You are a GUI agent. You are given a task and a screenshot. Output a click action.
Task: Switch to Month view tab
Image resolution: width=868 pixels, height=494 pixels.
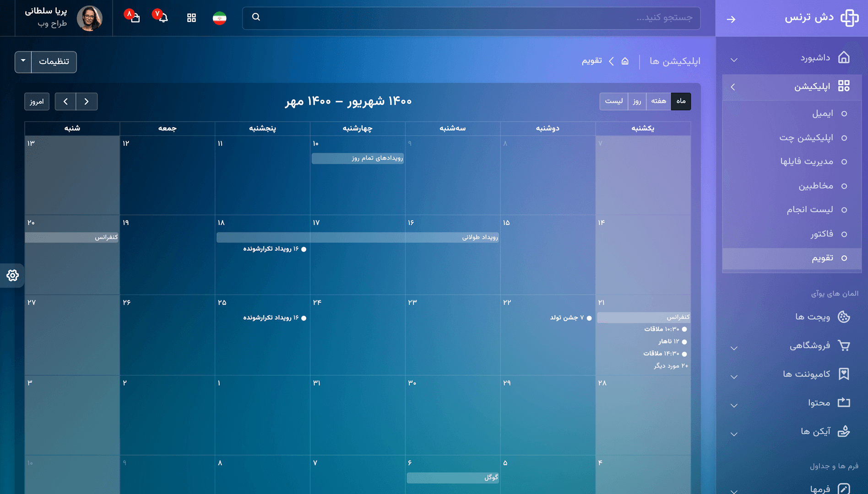(x=681, y=102)
